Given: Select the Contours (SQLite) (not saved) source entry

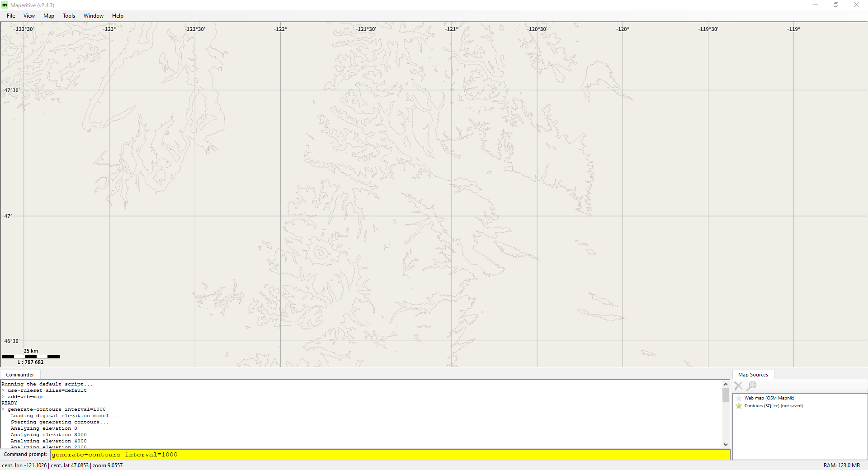Looking at the screenshot, I should pyautogui.click(x=774, y=406).
